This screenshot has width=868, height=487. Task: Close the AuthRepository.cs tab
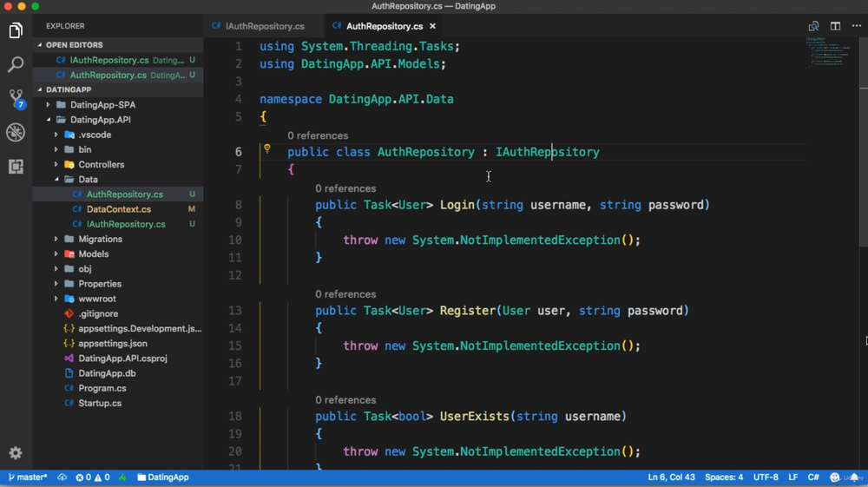pyautogui.click(x=432, y=26)
